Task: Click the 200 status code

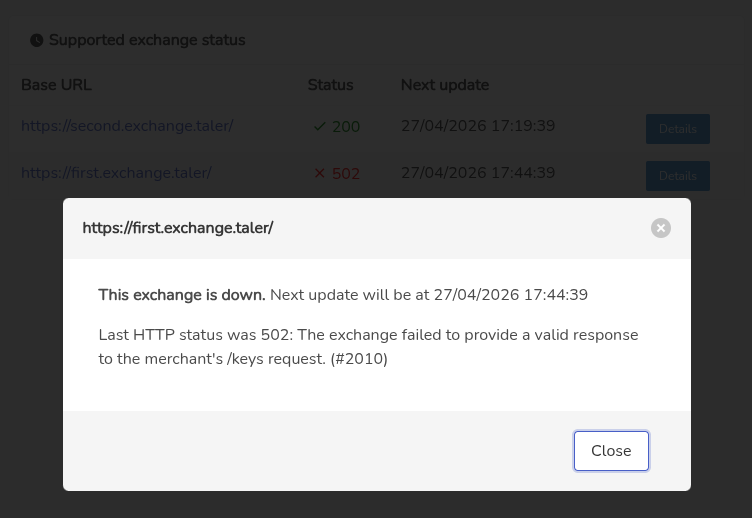Action: click(346, 127)
